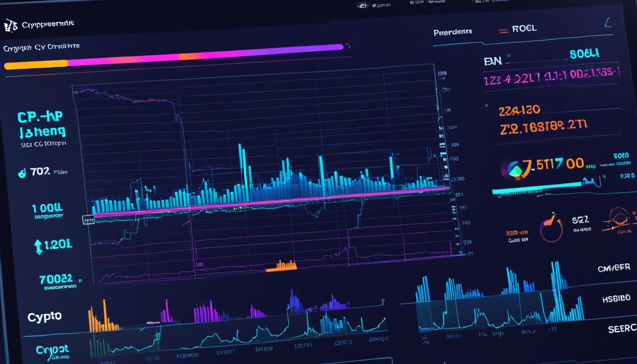Click the multicolor gem icon beside 5T17 00
This screenshot has height=364, width=637.
[513, 169]
